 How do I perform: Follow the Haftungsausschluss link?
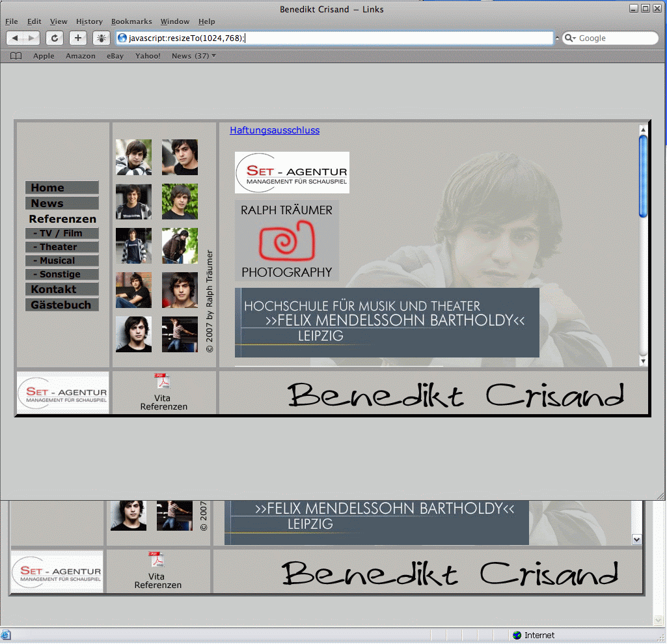[275, 130]
